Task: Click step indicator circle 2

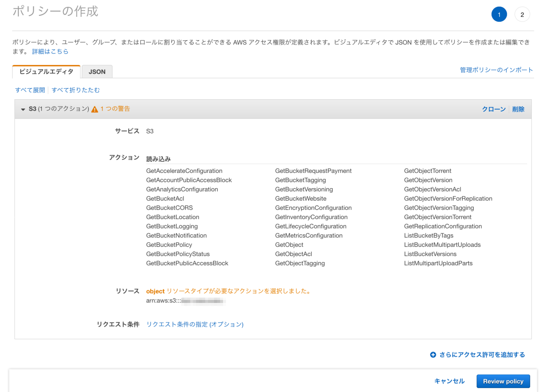Action: (522, 14)
